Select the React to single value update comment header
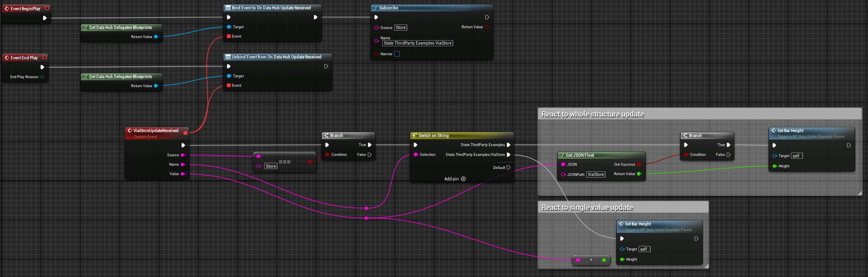 point(587,207)
